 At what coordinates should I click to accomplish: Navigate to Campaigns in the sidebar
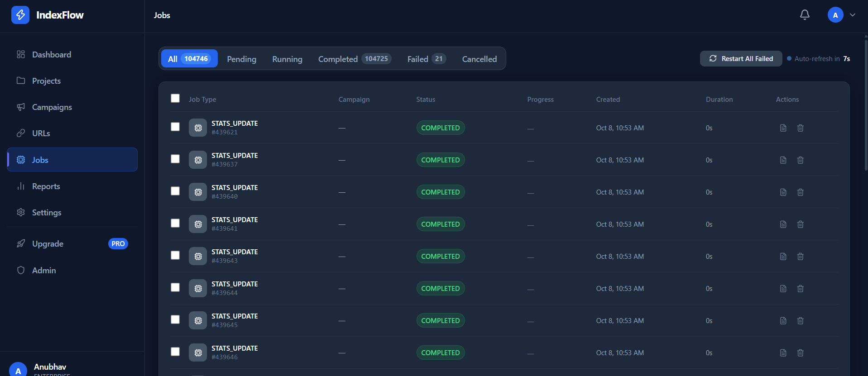pos(72,107)
